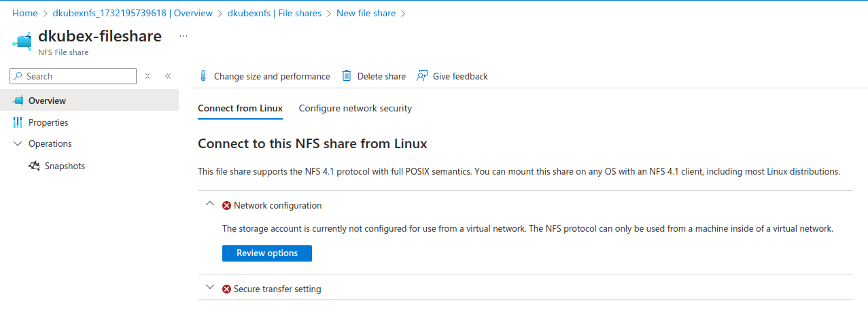This screenshot has width=868, height=320.
Task: Clear the sidebar search with X icon
Action: pyautogui.click(x=147, y=76)
